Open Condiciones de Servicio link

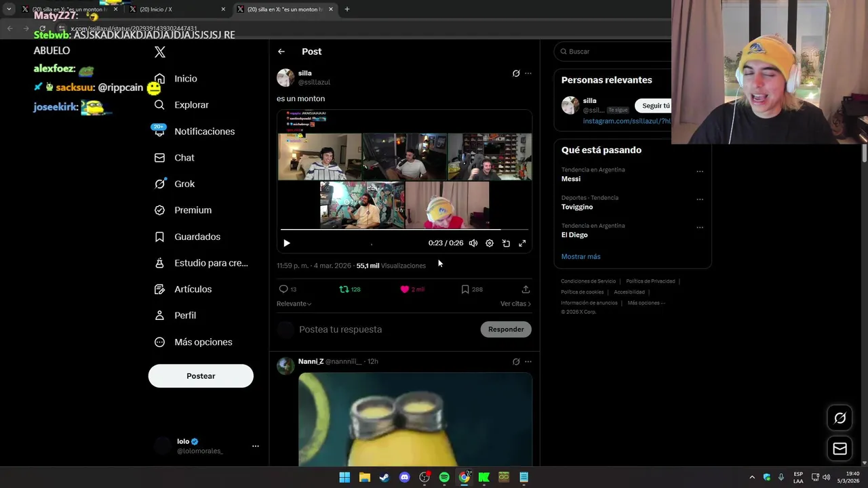588,281
